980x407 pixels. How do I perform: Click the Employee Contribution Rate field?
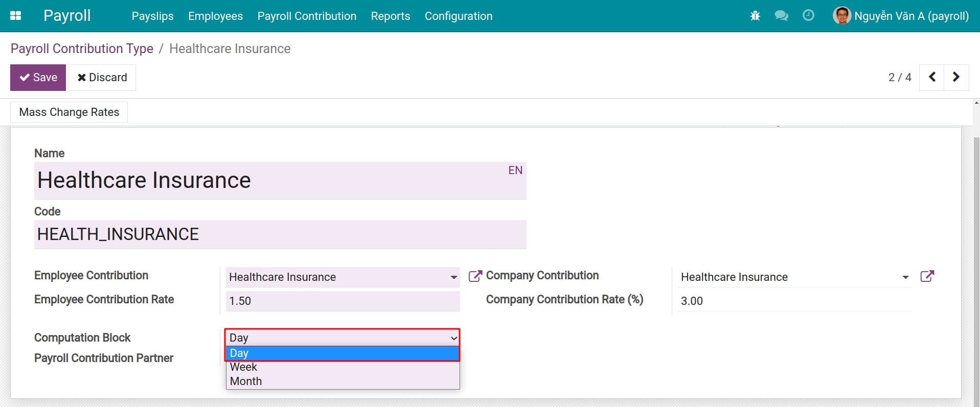point(343,301)
